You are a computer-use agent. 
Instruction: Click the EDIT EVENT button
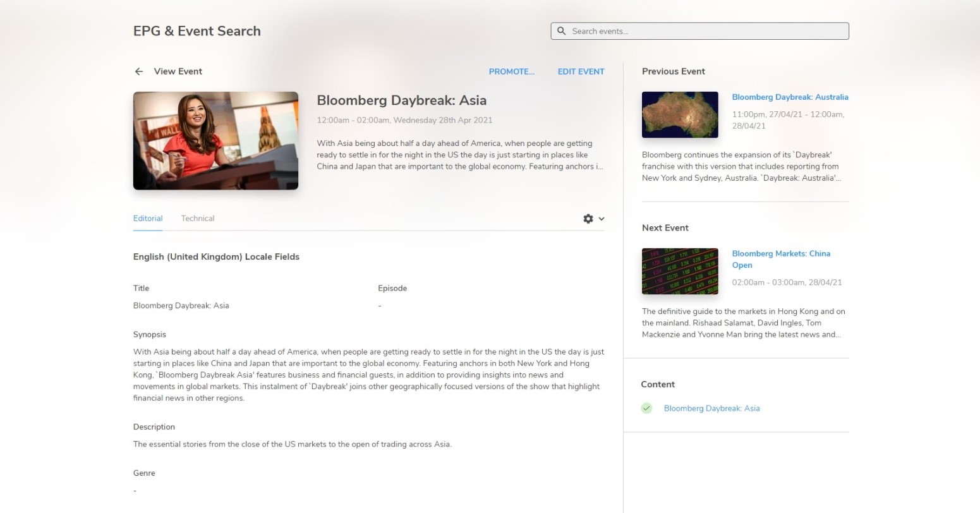581,71
